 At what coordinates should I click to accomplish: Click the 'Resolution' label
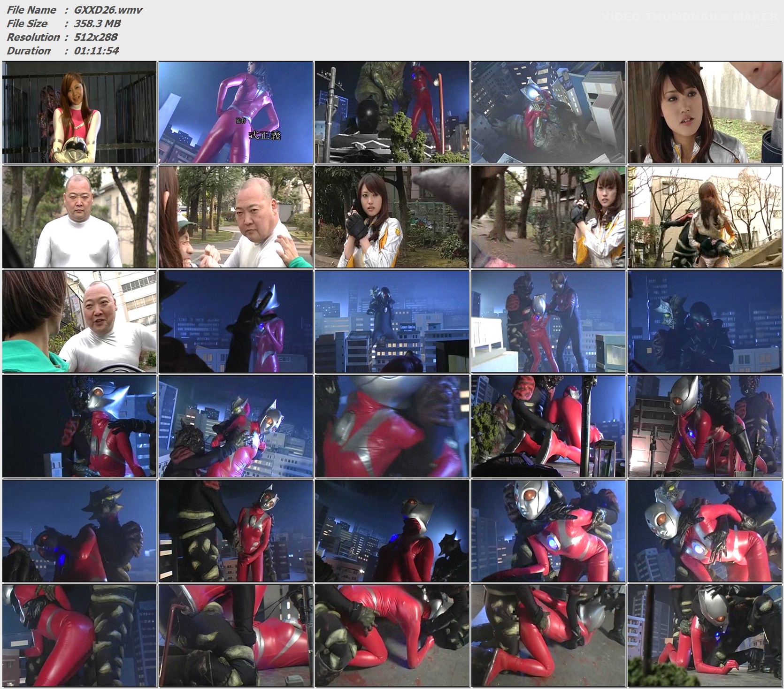pos(33,37)
